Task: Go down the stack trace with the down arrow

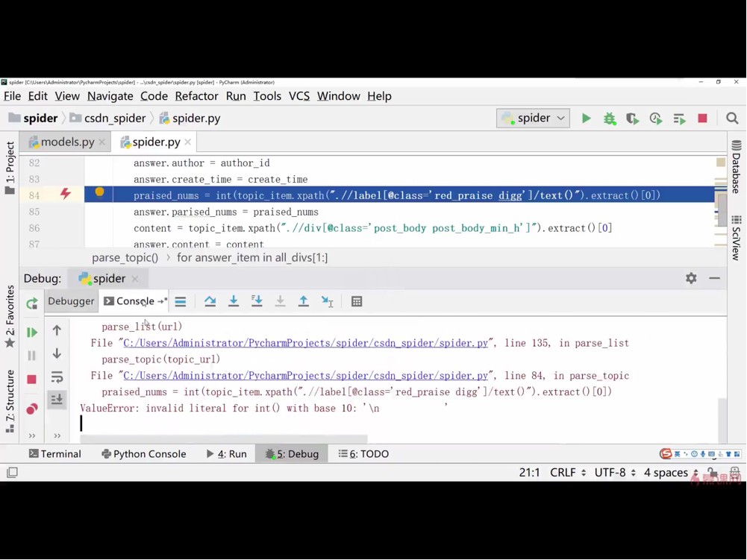Action: point(57,353)
